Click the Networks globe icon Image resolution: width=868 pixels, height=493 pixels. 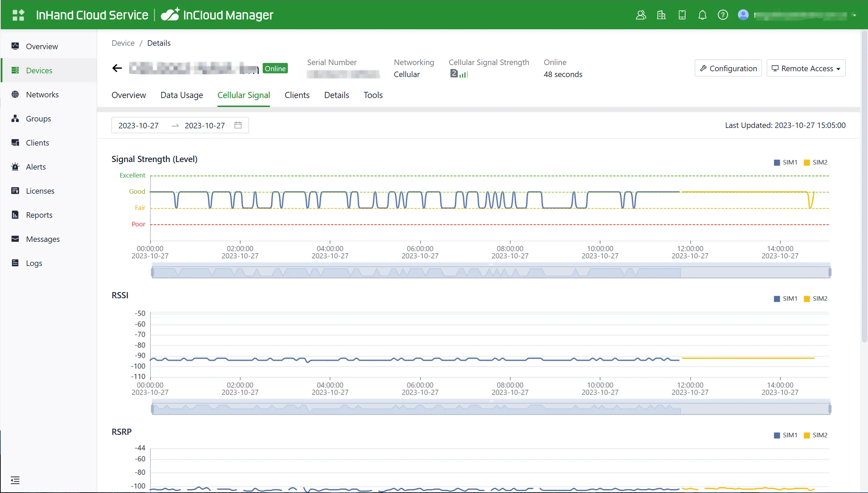click(x=15, y=94)
